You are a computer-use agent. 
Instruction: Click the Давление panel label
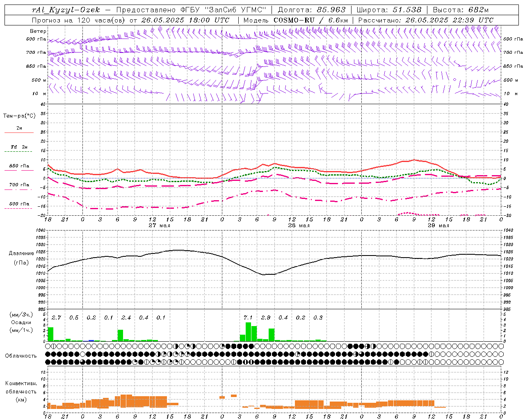click(x=21, y=253)
